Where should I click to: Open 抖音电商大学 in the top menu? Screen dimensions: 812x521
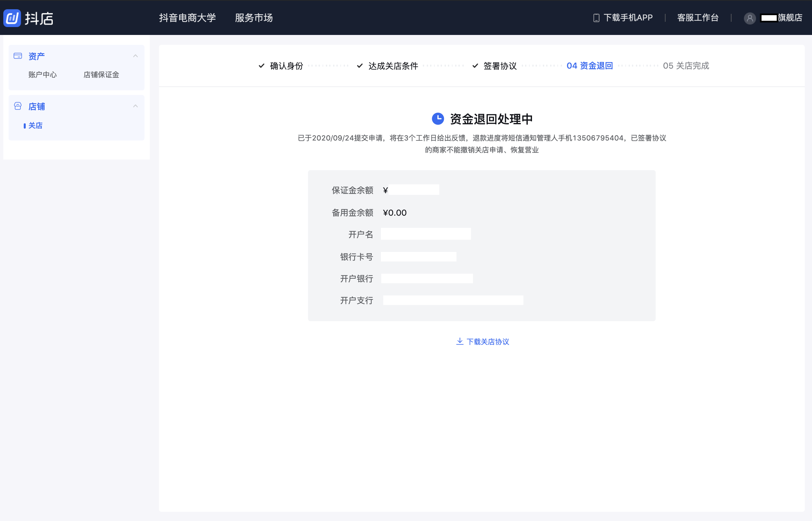pos(188,17)
